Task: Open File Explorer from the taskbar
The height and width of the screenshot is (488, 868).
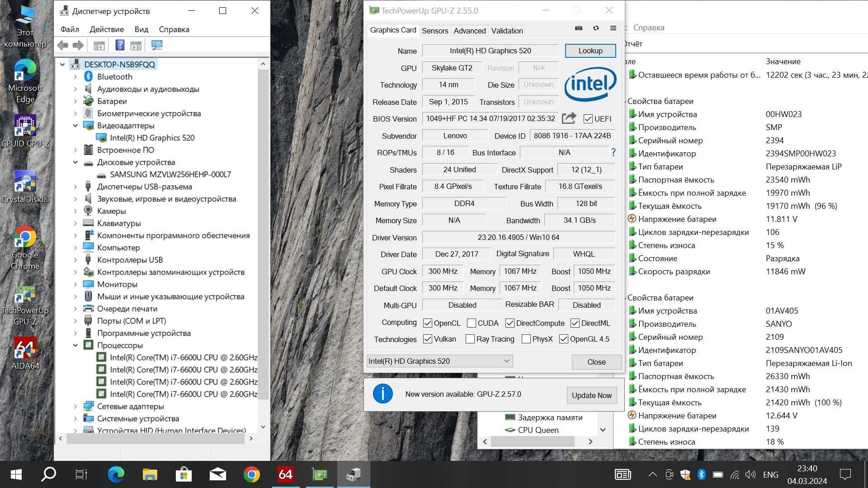Action: click(x=150, y=474)
